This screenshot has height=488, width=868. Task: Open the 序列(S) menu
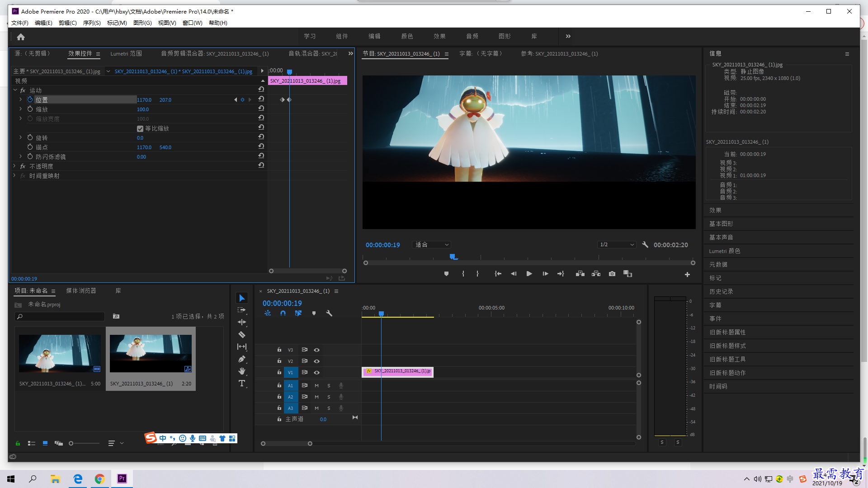(92, 23)
